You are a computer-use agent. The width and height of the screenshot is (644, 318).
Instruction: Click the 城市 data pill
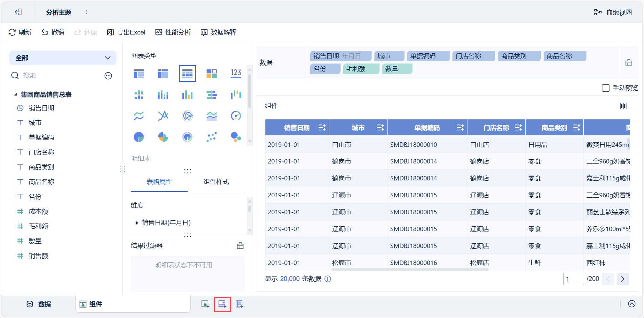pos(389,56)
